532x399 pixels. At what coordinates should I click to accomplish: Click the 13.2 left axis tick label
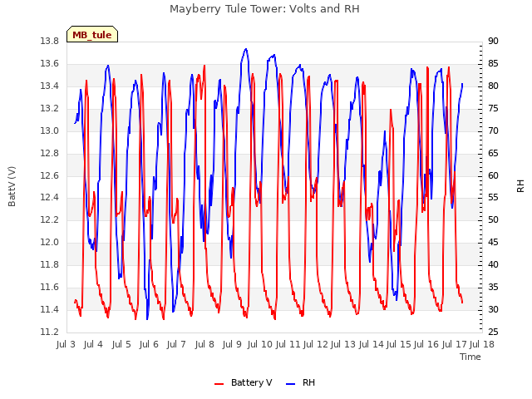point(50,109)
